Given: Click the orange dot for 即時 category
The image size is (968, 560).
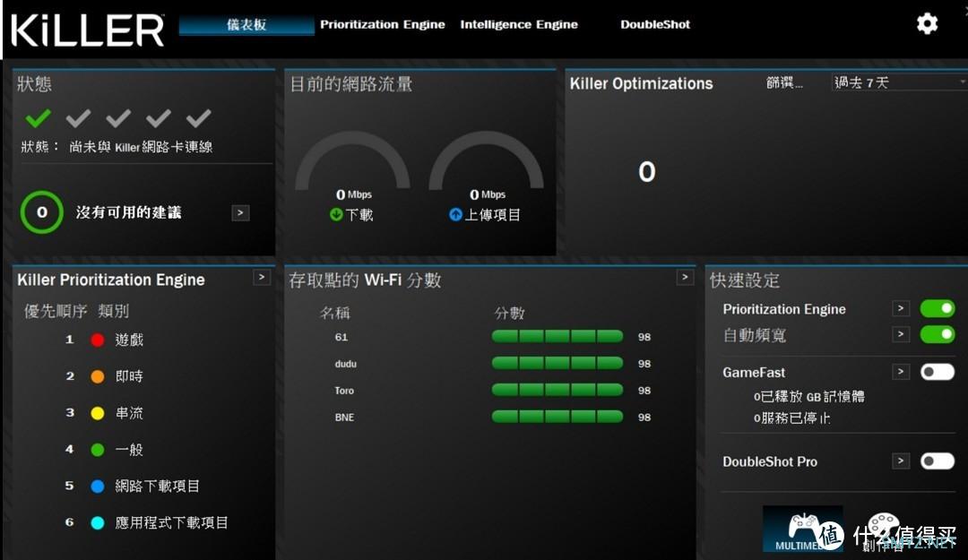Looking at the screenshot, I should point(98,376).
